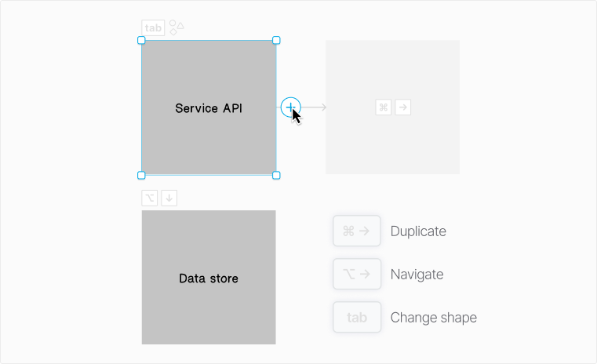Click the bottom-left resize handle of Service API
597x364 pixels.
(141, 175)
